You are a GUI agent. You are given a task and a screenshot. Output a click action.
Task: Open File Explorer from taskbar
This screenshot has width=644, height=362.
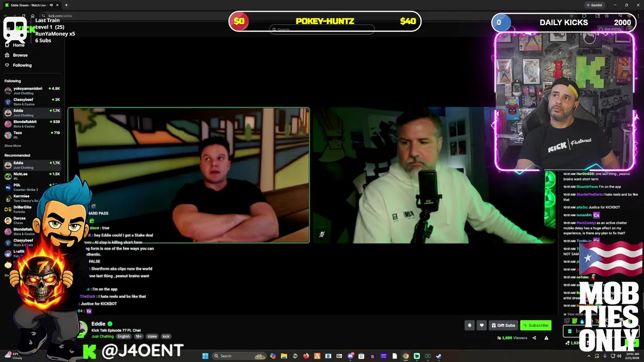click(x=284, y=356)
